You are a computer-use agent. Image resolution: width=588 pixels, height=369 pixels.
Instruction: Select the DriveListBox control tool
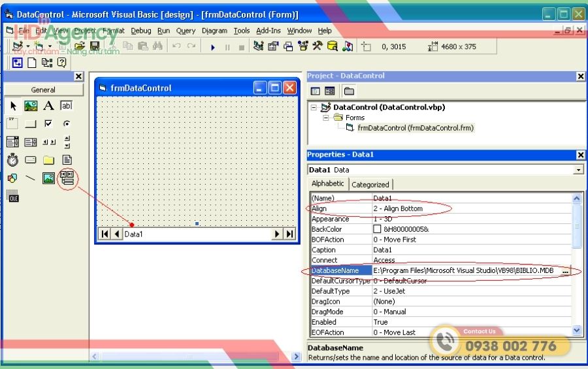pos(31,160)
